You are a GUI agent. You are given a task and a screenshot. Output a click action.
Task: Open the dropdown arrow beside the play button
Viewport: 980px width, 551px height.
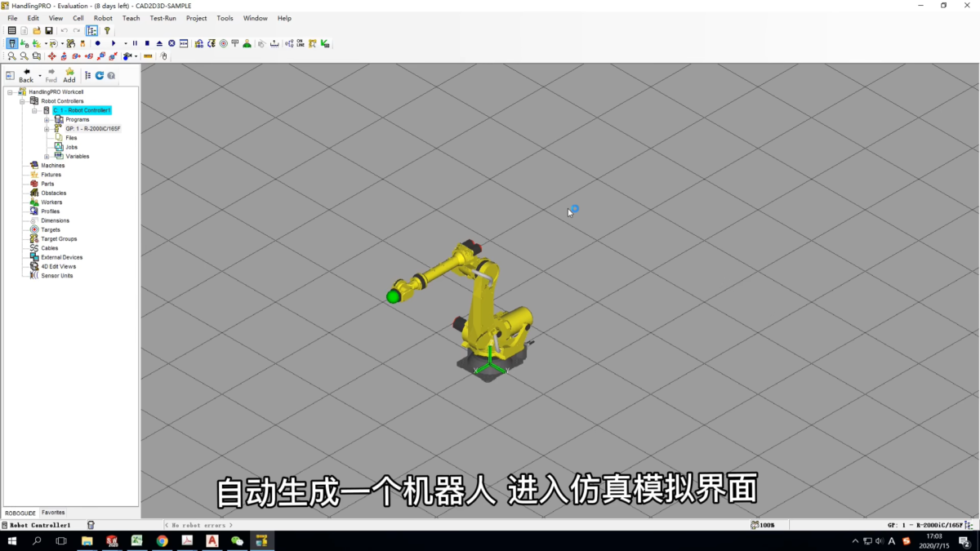(126, 43)
